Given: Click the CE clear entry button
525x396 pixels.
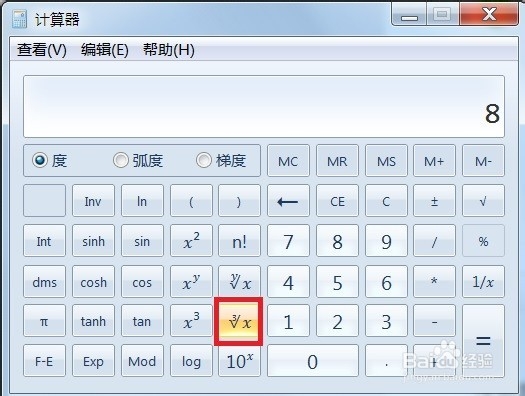Looking at the screenshot, I should click(337, 201).
